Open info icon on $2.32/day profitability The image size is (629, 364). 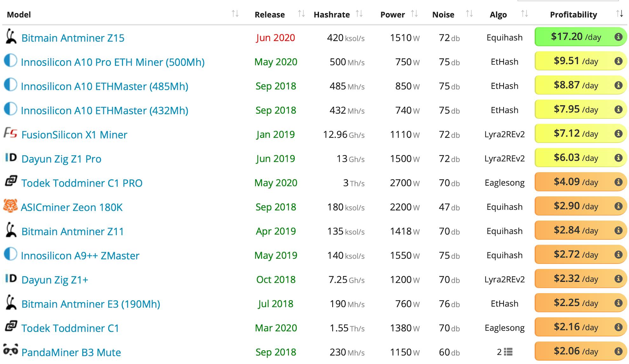pyautogui.click(x=618, y=279)
